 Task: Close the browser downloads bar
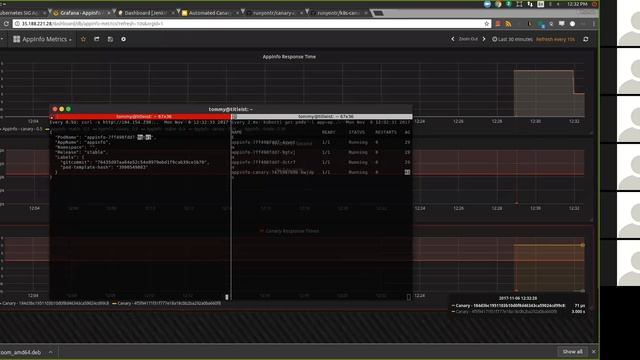point(593,351)
